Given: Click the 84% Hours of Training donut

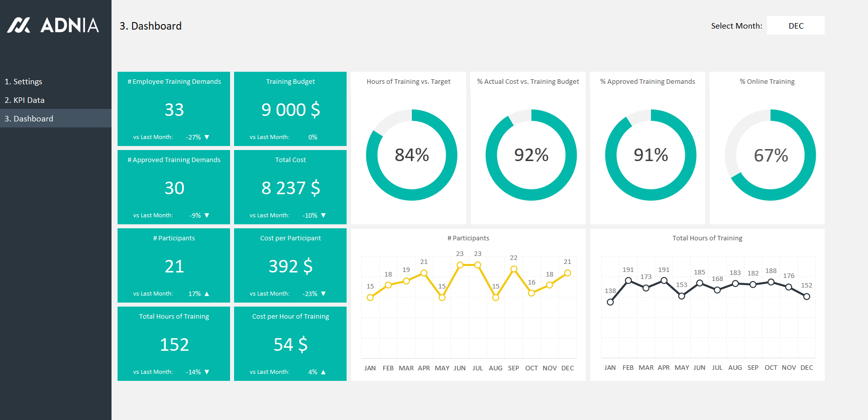Looking at the screenshot, I should [411, 155].
